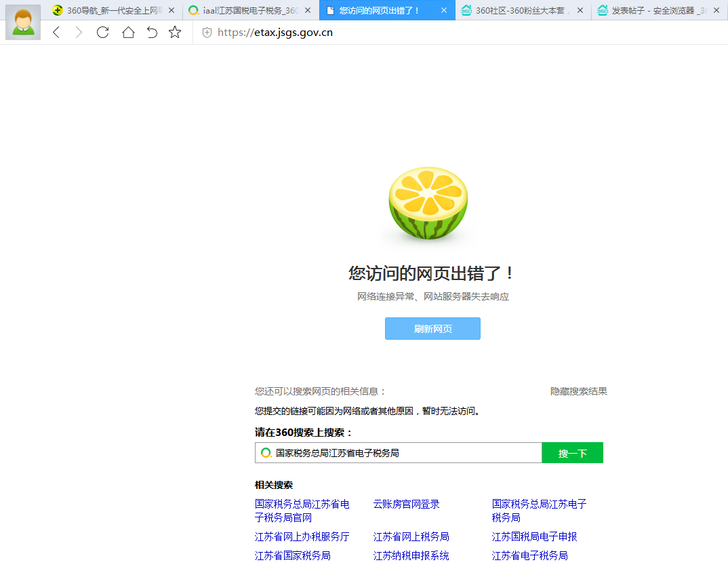Click 隐藏搜索结果 to hide results
The width and height of the screenshot is (728, 573).
[x=578, y=391]
